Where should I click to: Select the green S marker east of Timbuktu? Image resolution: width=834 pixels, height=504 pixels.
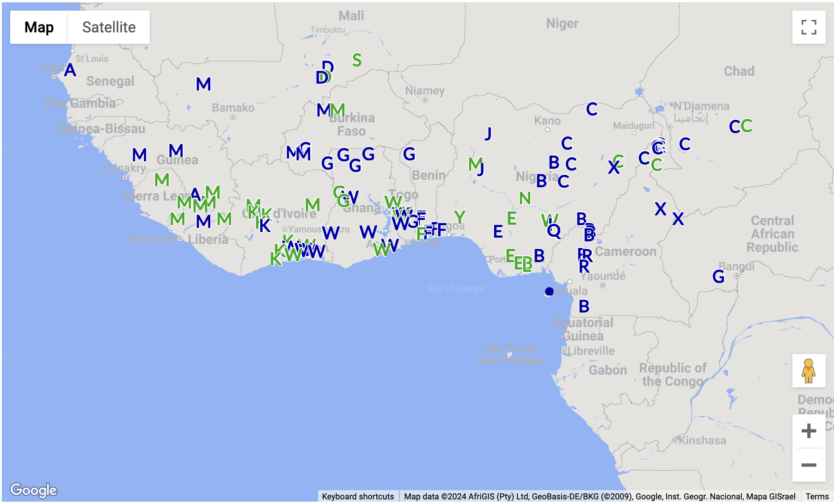click(x=356, y=60)
